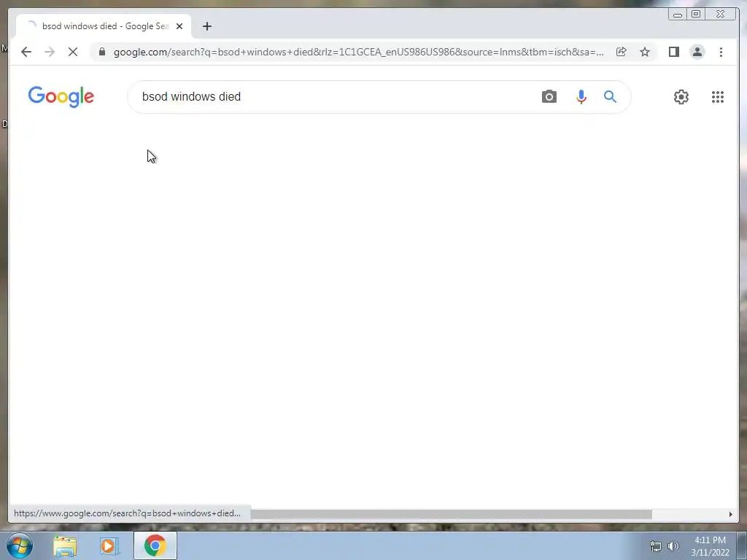Click the scroll right arrow
Viewport: 747px width, 560px height.
pos(730,514)
